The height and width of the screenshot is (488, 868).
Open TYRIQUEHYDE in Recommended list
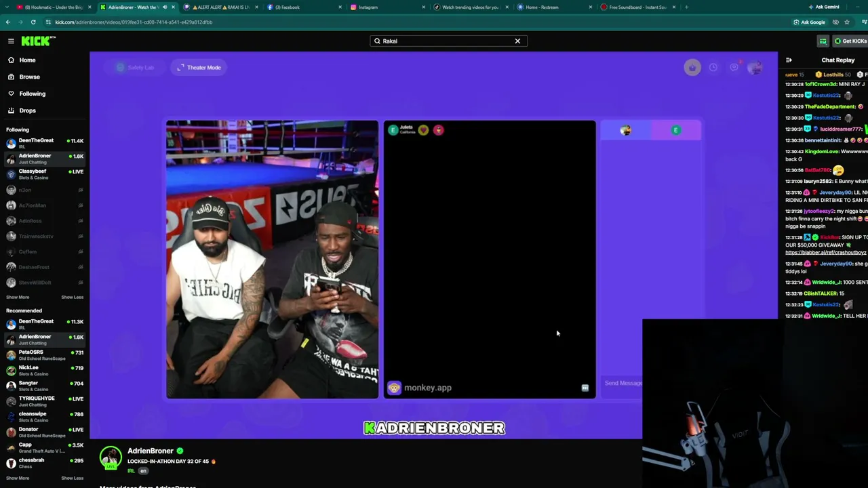click(x=45, y=400)
